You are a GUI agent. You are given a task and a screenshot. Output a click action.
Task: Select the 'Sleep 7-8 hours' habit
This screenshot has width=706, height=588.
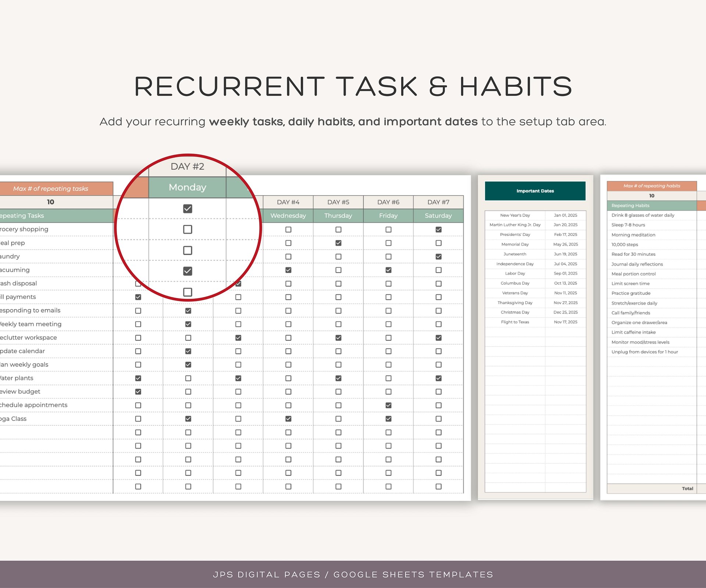pos(652,225)
